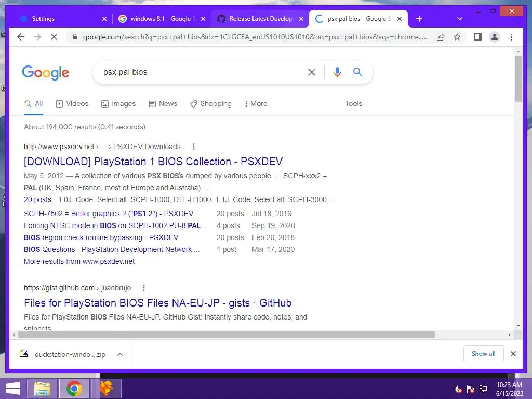Image resolution: width=532 pixels, height=399 pixels.
Task: Close the psx pal bios tab
Action: tap(400, 19)
